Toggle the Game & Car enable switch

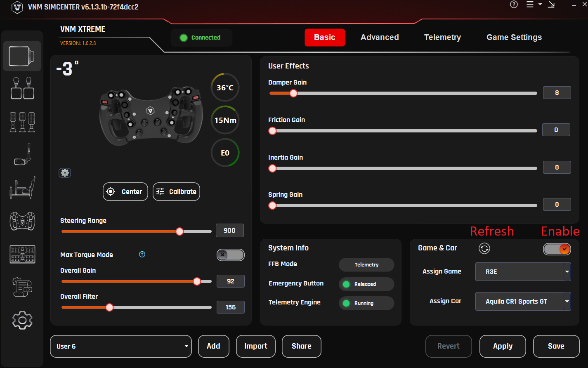(557, 249)
